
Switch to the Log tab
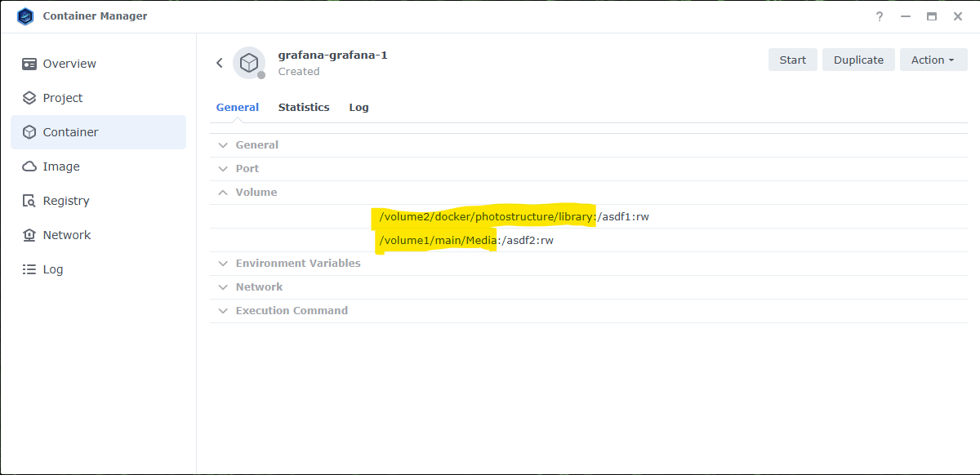click(359, 108)
